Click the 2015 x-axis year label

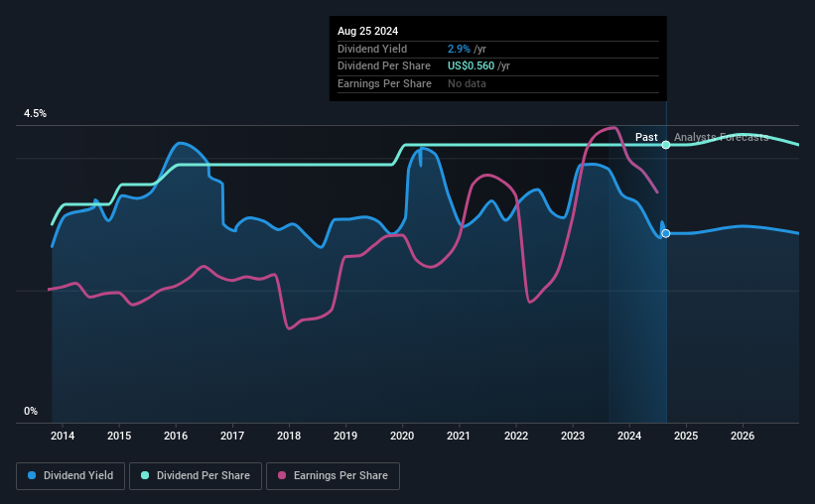tap(119, 436)
